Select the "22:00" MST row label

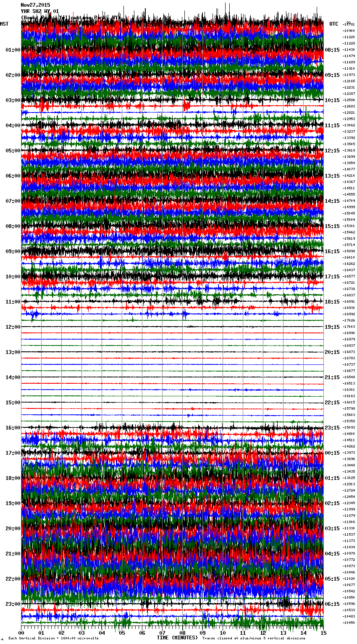13,579
